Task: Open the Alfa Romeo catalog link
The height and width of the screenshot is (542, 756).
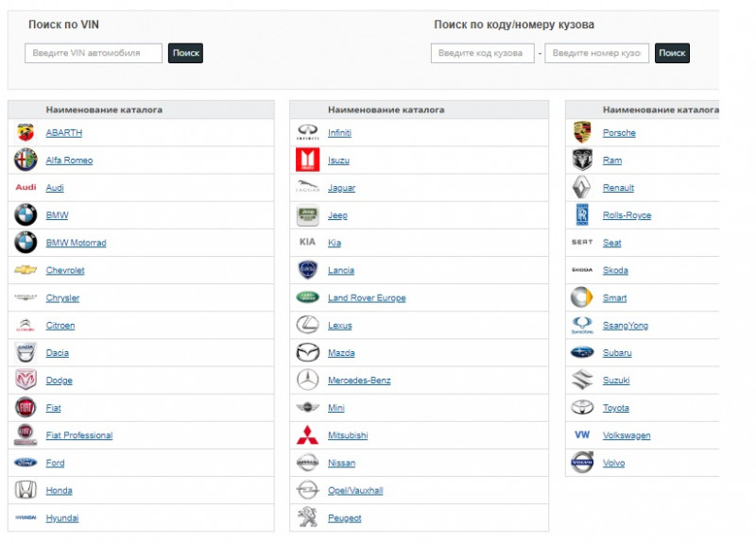Action: tap(69, 161)
